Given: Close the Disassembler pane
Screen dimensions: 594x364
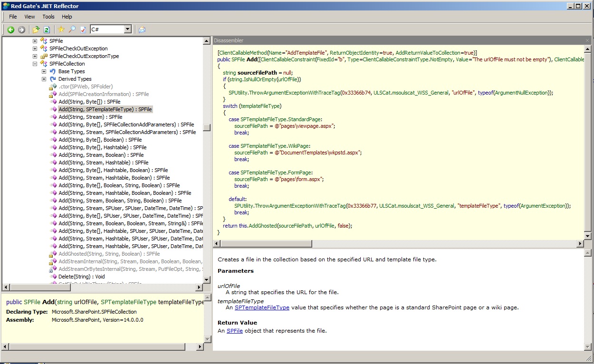Looking at the screenshot, I should [587, 40].
